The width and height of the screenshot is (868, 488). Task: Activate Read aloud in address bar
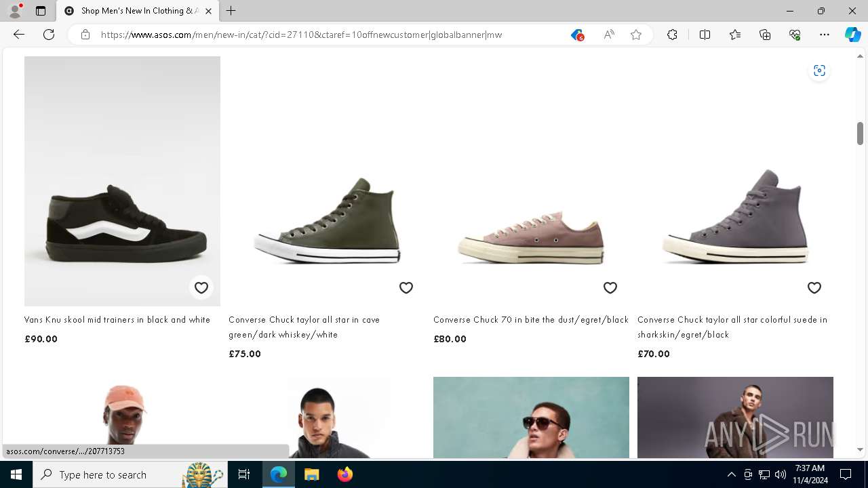[609, 35]
